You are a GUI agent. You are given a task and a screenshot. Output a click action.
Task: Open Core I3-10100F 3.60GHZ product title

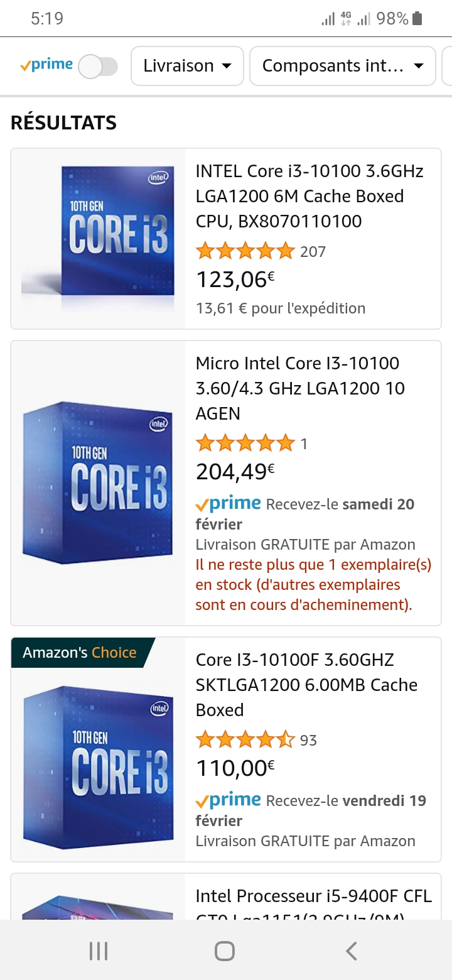click(306, 685)
